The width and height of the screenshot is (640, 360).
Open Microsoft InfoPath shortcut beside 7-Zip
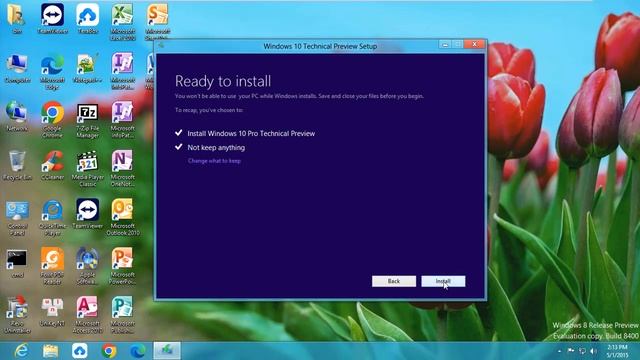click(122, 120)
